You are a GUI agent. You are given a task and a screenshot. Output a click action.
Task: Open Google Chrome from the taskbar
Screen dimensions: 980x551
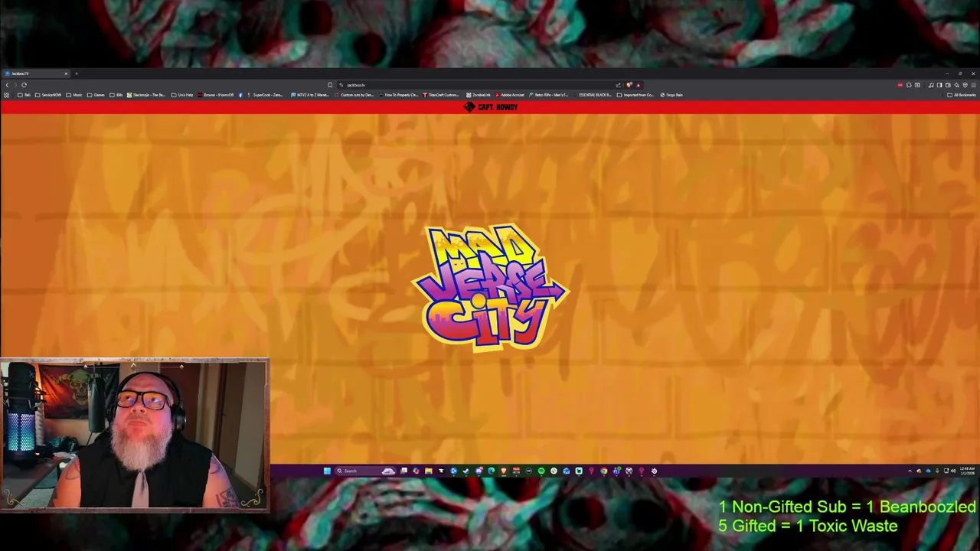(x=604, y=471)
